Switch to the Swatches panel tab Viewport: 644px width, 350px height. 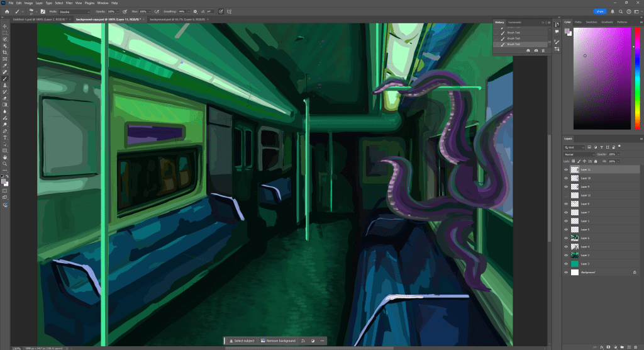(591, 22)
